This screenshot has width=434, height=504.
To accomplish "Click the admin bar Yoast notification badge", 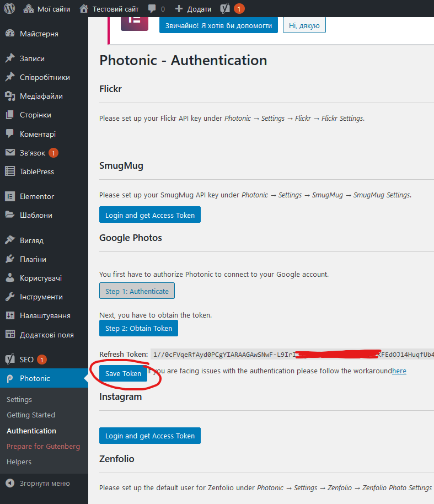I will [x=239, y=9].
